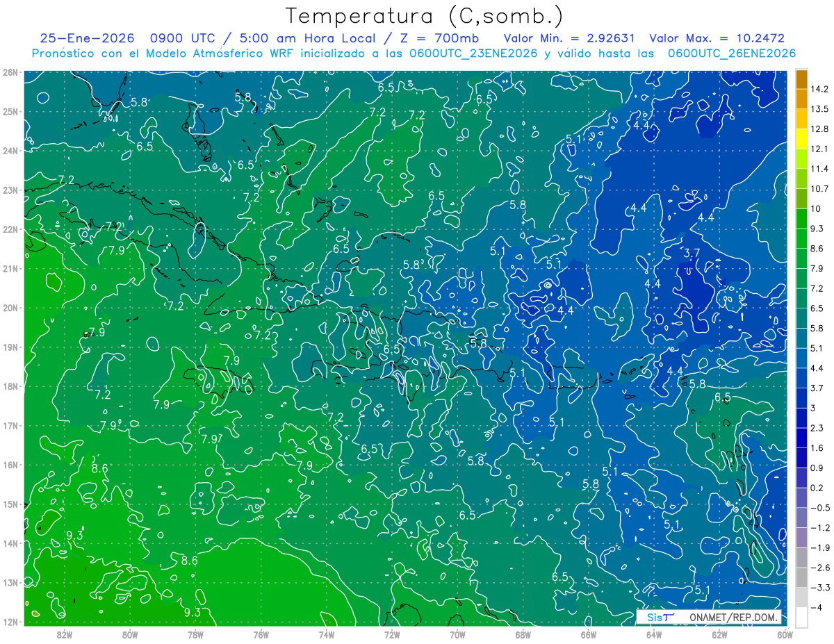Click the '62W' longitude axis label

(x=719, y=634)
